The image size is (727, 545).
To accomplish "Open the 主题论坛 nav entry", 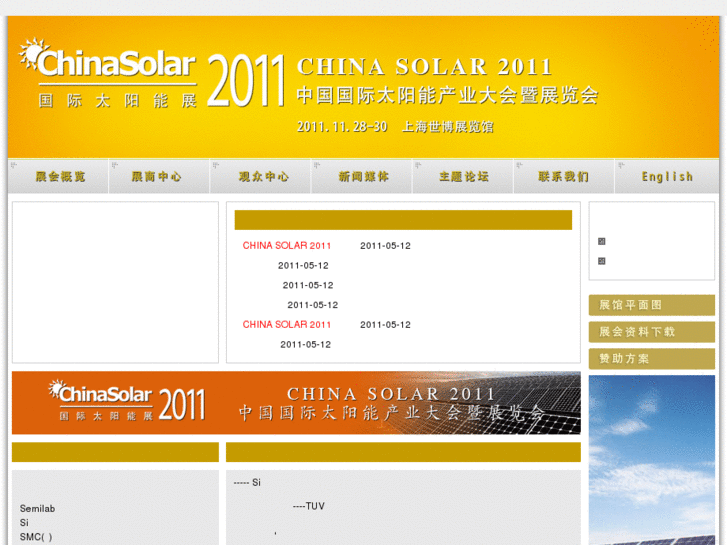I will (463, 176).
